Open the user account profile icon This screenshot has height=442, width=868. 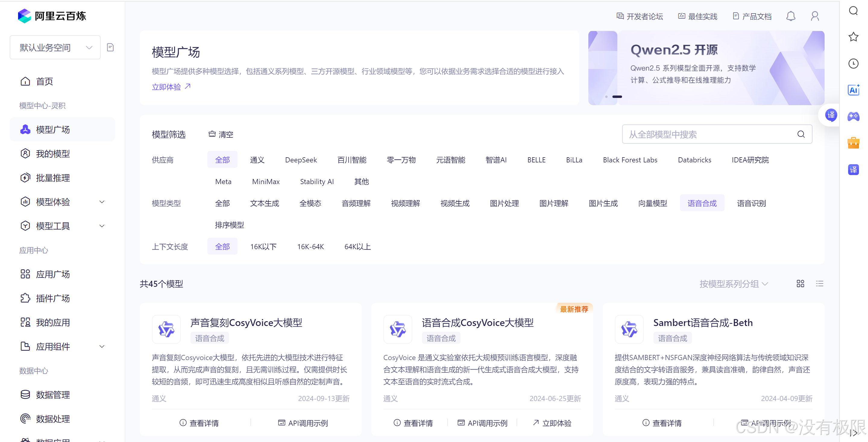point(814,16)
